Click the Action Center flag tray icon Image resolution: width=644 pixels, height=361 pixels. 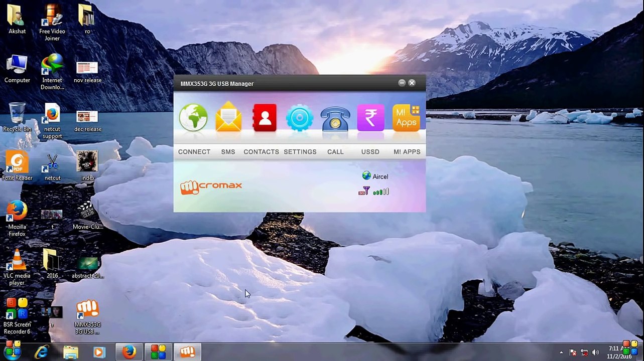(x=573, y=352)
